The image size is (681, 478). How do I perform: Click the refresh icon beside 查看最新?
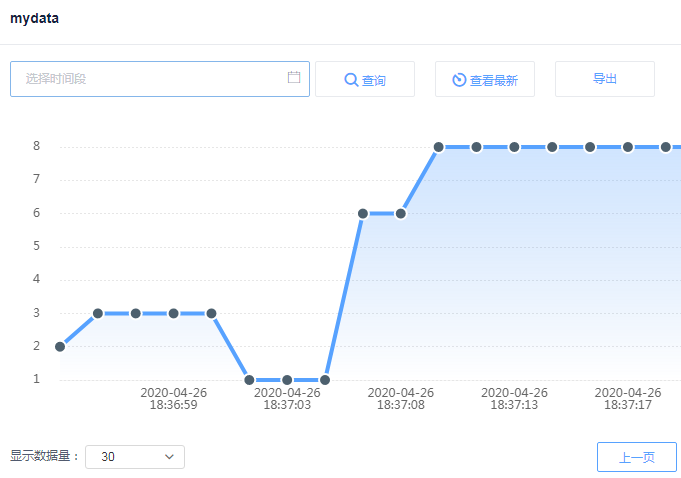[459, 80]
